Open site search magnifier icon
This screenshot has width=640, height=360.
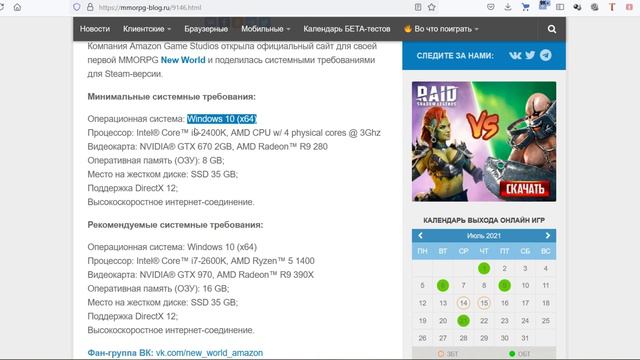coord(552,29)
